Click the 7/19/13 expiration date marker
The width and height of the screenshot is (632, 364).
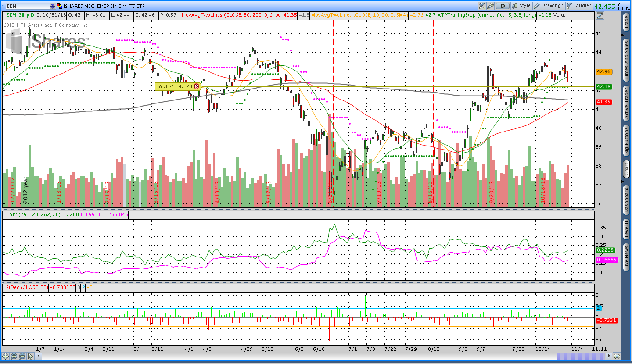point(379,192)
